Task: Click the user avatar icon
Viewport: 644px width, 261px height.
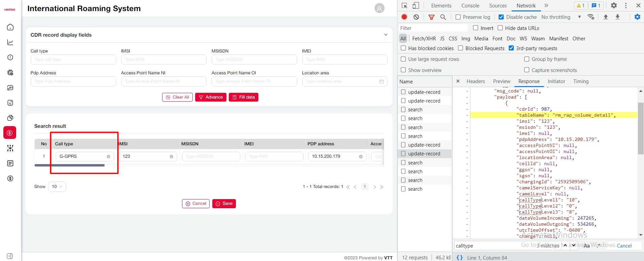Action: 379,8
